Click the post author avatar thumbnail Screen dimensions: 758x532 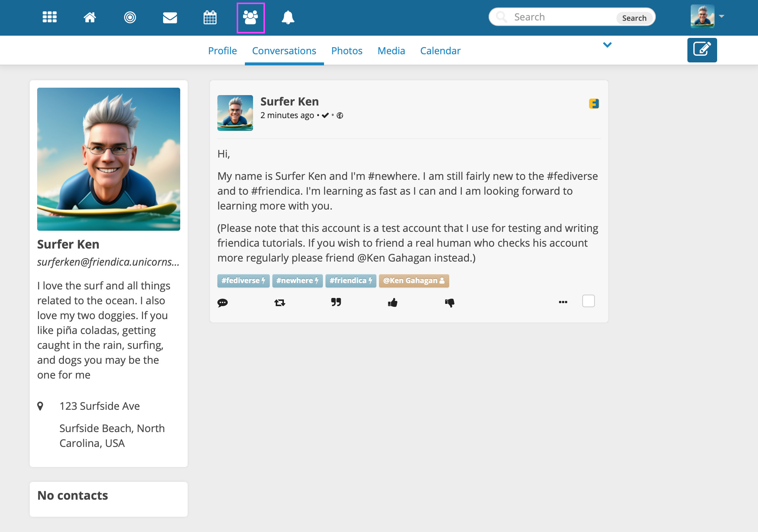[235, 113]
